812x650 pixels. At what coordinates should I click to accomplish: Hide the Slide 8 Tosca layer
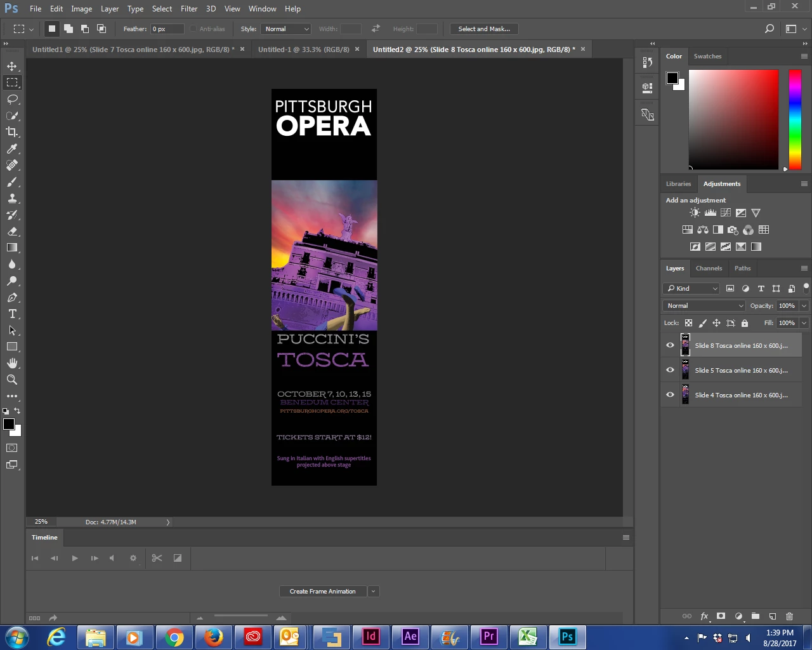(x=670, y=345)
